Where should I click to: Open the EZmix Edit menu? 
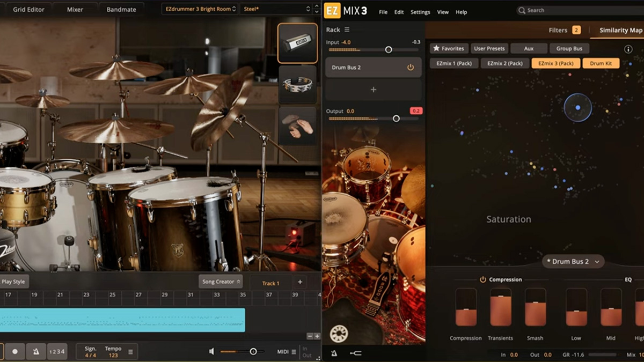point(399,12)
